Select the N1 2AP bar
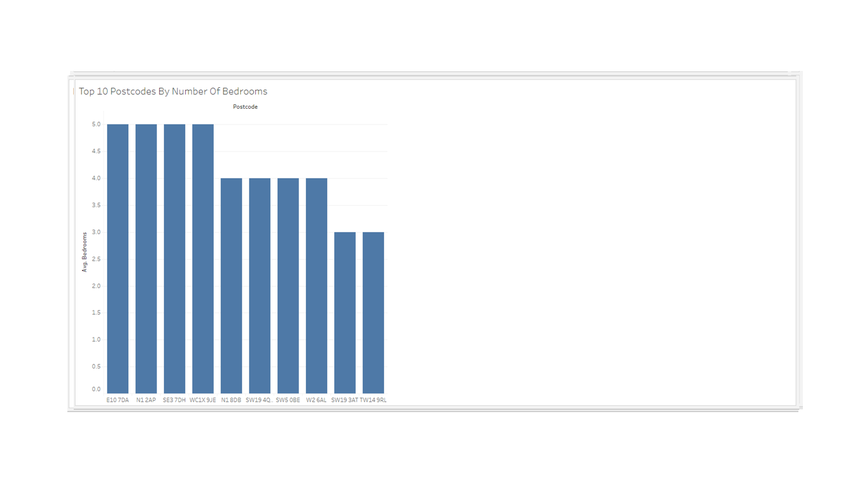 (146, 259)
